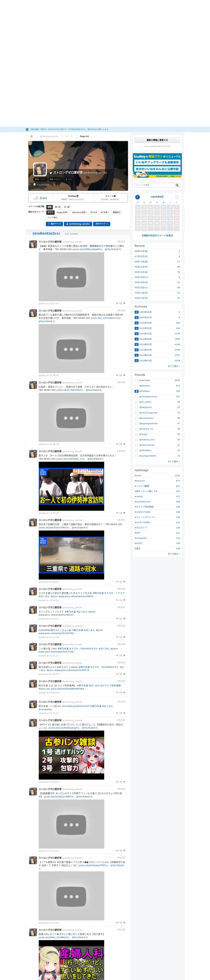
Task: Go to previous month in calendar
Action: pyautogui.click(x=138, y=197)
